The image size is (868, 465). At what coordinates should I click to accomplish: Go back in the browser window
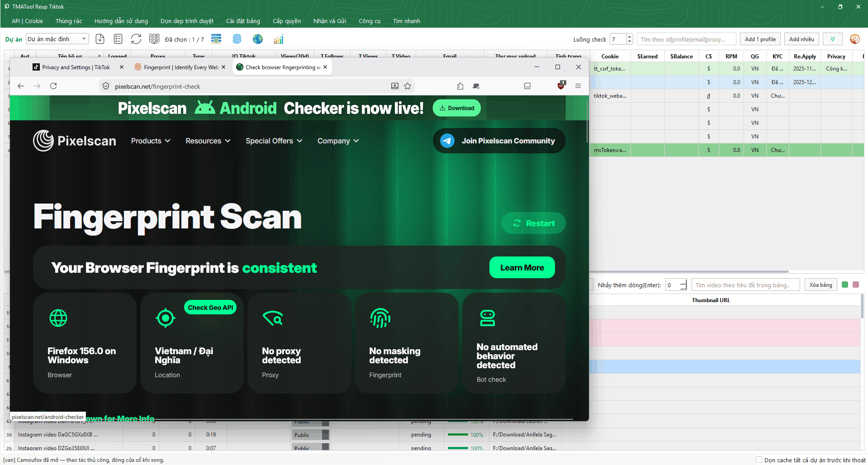[21, 86]
